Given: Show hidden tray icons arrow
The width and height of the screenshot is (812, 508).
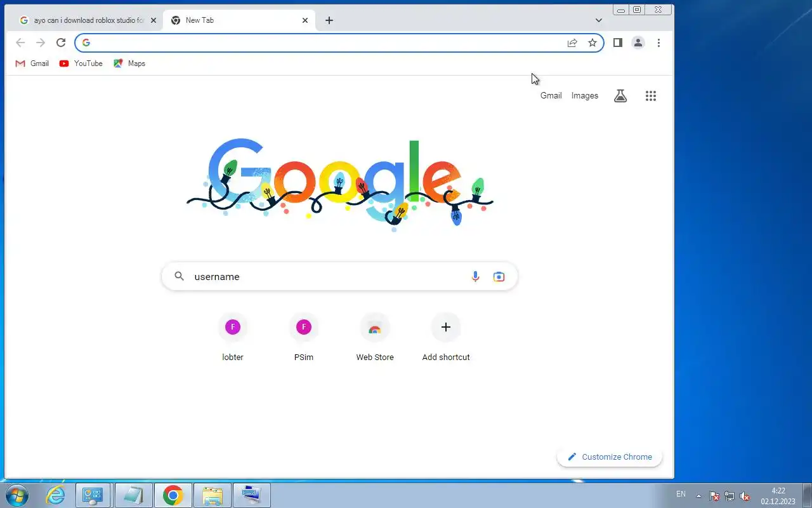Looking at the screenshot, I should (698, 496).
